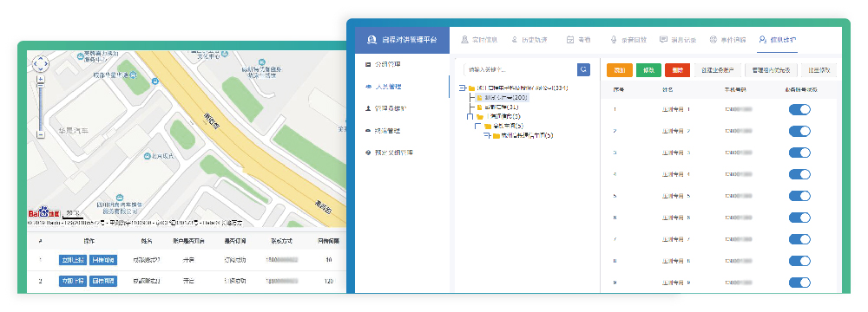Click the 创建业务账户 button
The height and width of the screenshot is (312, 868).
coord(718,70)
